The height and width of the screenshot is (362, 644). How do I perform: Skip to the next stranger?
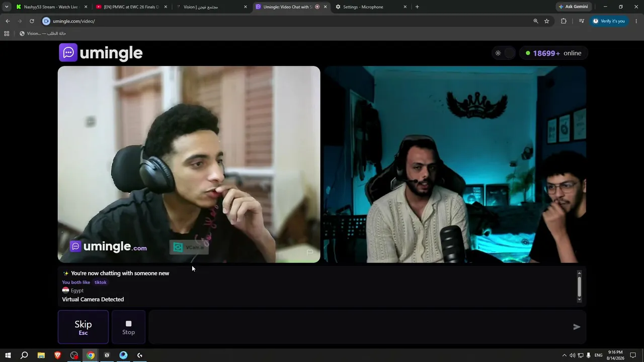[83, 327]
